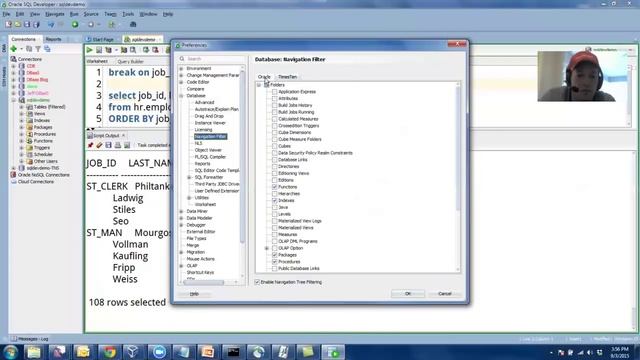
Task: Click the Open folder toolbar icon
Action: [18, 24]
